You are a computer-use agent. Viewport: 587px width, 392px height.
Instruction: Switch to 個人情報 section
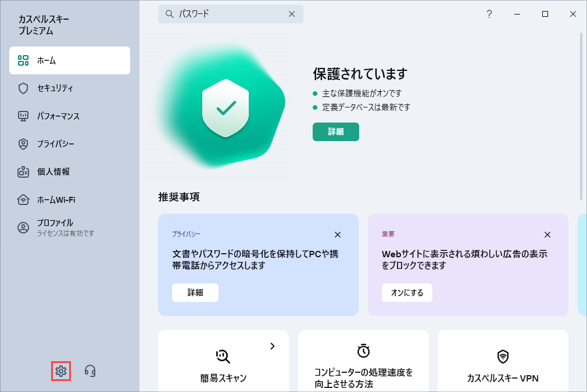tap(70, 172)
